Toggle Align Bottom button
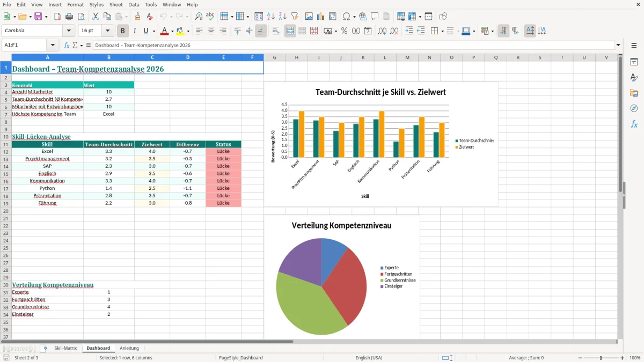The image size is (644, 362). point(261,31)
